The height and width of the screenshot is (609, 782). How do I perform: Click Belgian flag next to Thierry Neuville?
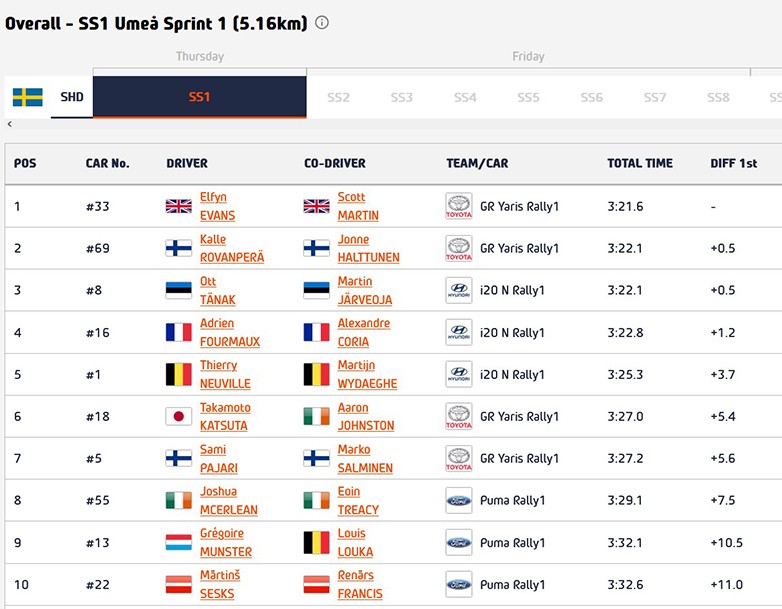[178, 374]
